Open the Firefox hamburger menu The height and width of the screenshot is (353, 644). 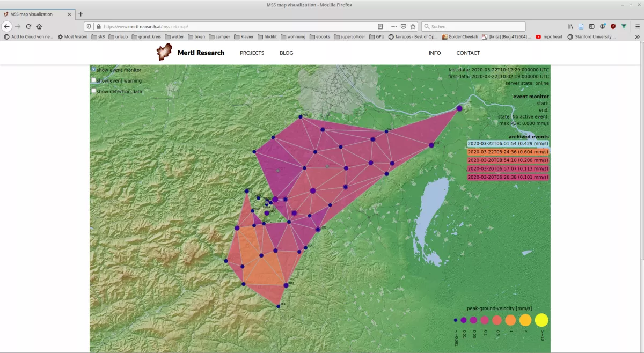637,26
